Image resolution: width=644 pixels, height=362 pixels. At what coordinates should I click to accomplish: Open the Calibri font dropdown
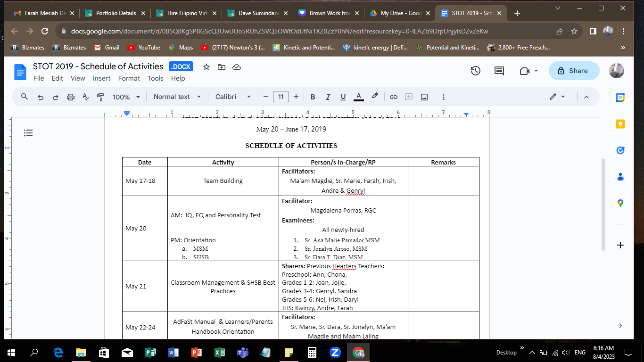233,97
